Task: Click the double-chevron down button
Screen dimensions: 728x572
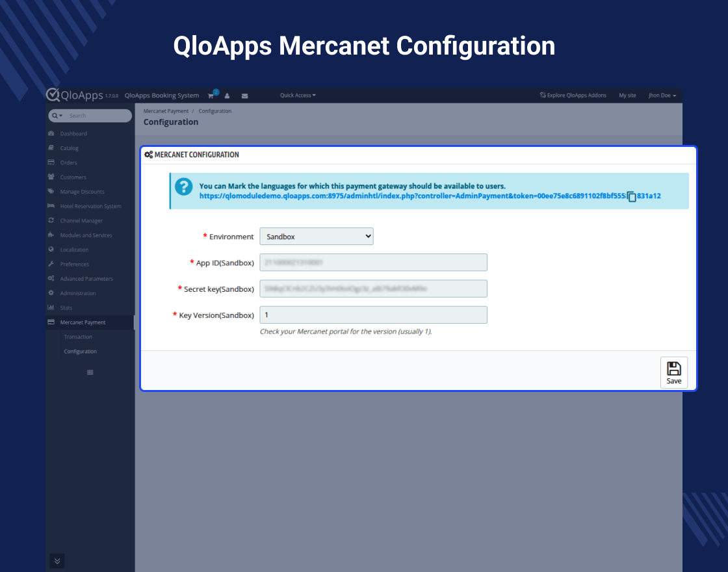Action: (x=57, y=561)
